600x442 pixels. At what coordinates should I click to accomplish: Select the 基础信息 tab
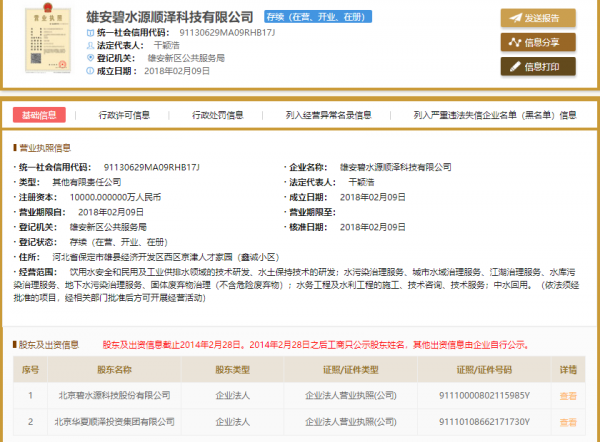click(39, 115)
